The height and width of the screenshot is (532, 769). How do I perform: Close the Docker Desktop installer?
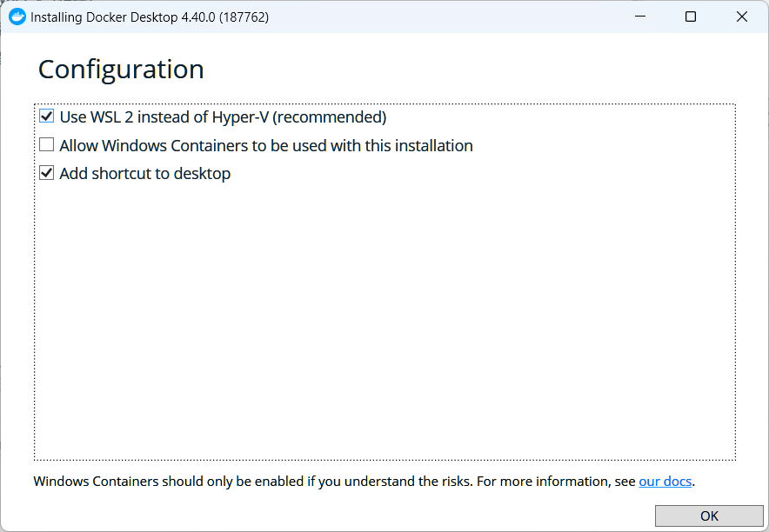[742, 17]
